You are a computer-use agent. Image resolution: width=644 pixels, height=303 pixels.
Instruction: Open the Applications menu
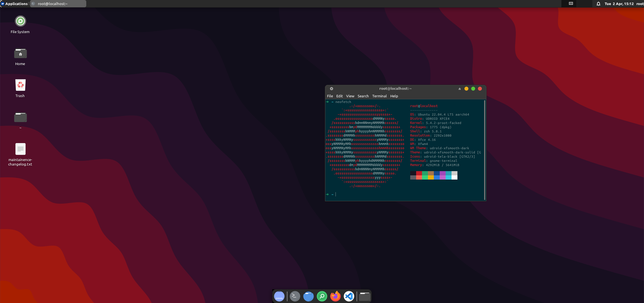tap(16, 4)
